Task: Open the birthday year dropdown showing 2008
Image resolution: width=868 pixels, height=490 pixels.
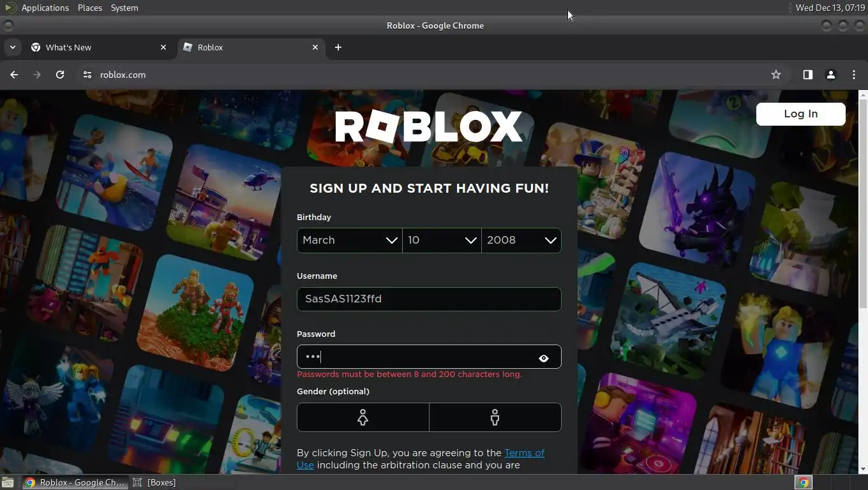Action: [x=521, y=241]
